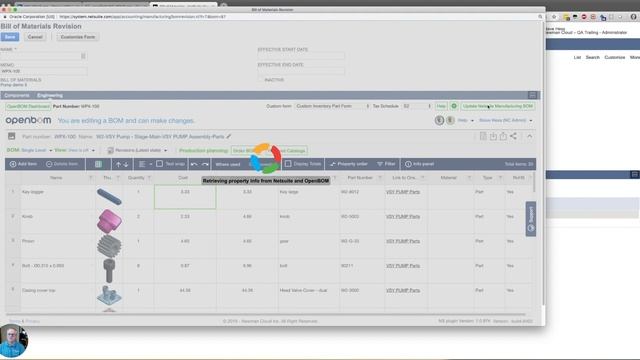Screen dimensions: 640x360
Task: Open the Custom form dropdown
Action: coord(332,106)
